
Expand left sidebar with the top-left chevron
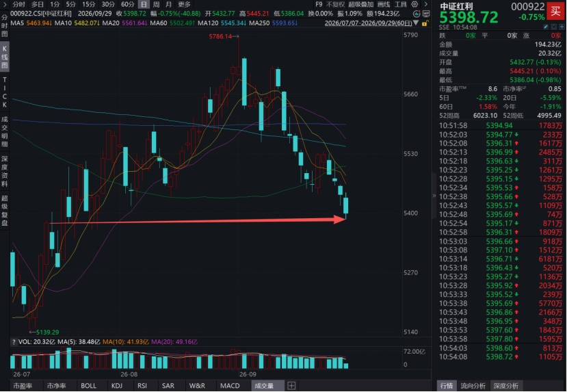point(5,4)
